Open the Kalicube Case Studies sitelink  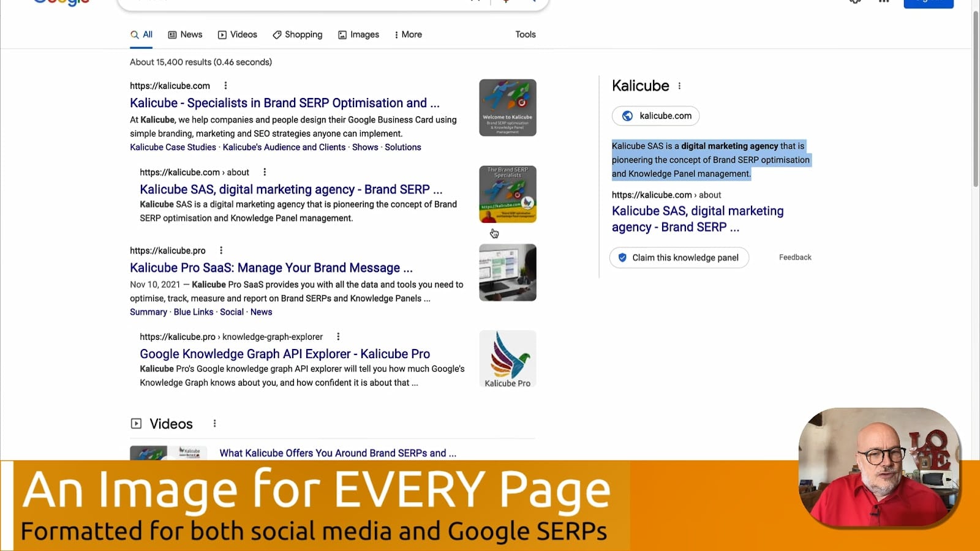[173, 148]
